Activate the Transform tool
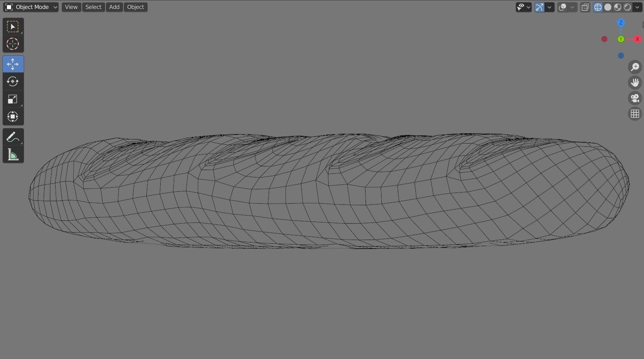Screen dimensions: 644x359 [x=13, y=117]
